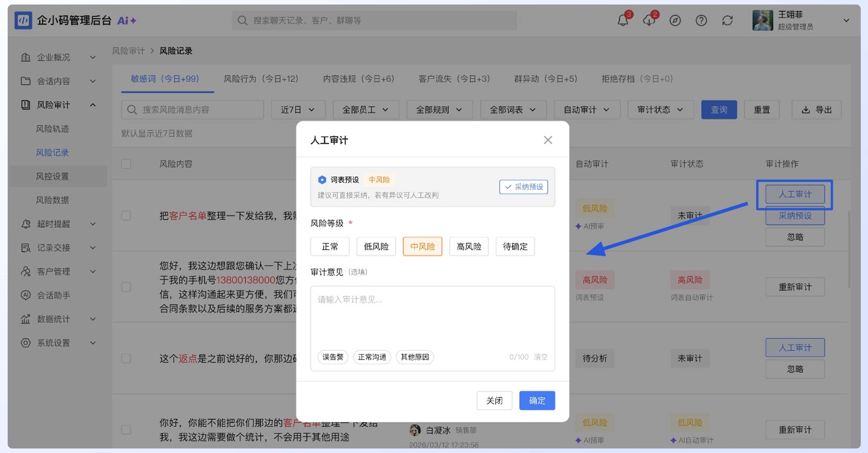Switch to 风险行为 tab
Viewport: 868px width, 453px height.
[261, 79]
